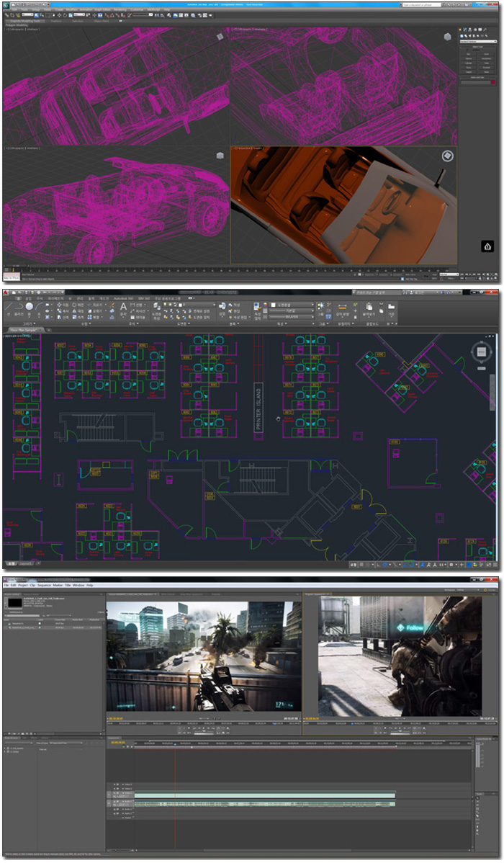504x863 pixels.
Task: Toggle Video 1 track output eye in timeline
Action: coord(115,793)
